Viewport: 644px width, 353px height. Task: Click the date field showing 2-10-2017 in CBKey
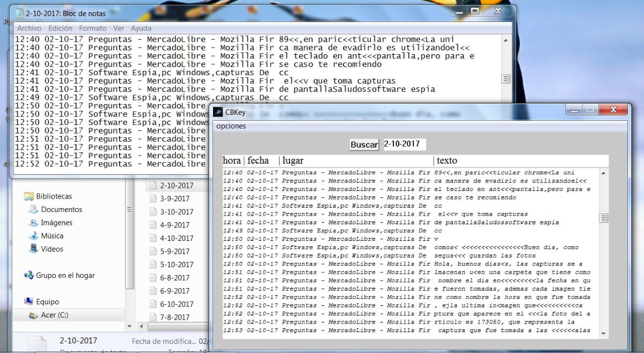click(405, 144)
